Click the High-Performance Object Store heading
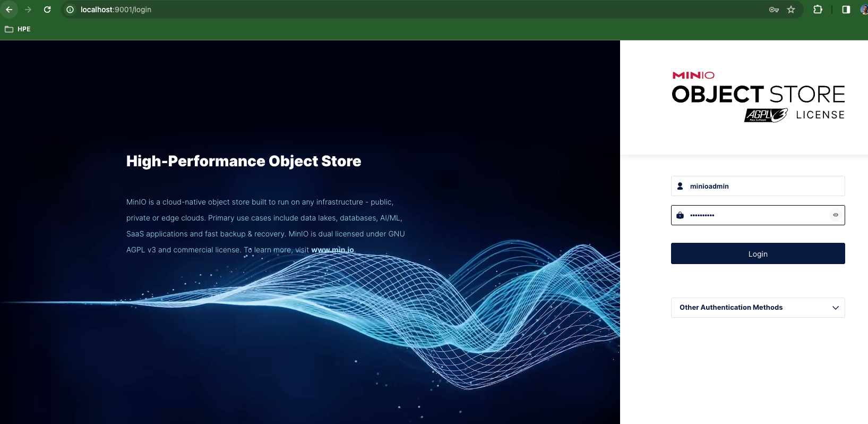 click(x=244, y=161)
